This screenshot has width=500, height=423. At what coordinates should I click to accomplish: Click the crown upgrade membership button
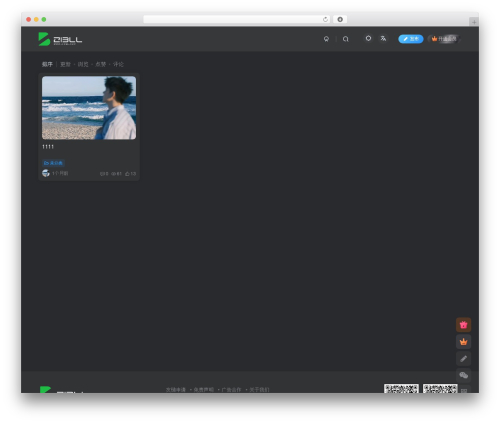444,39
